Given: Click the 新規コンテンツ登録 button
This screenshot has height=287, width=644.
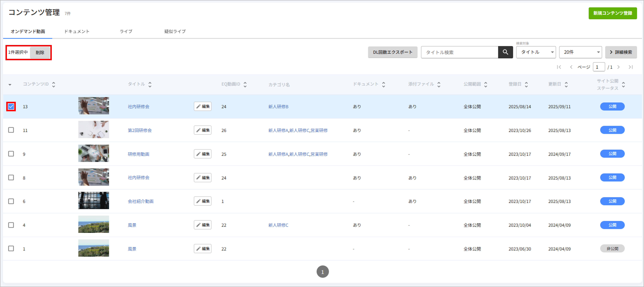Looking at the screenshot, I should click(613, 13).
